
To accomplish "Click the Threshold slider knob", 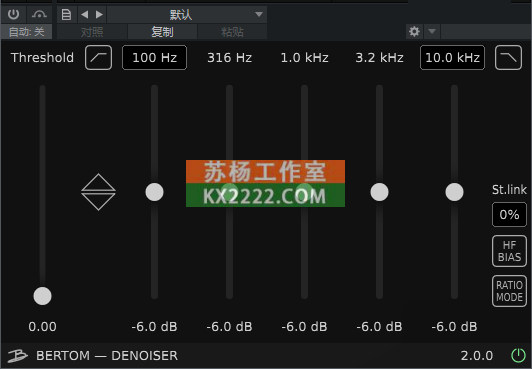I will (x=42, y=296).
